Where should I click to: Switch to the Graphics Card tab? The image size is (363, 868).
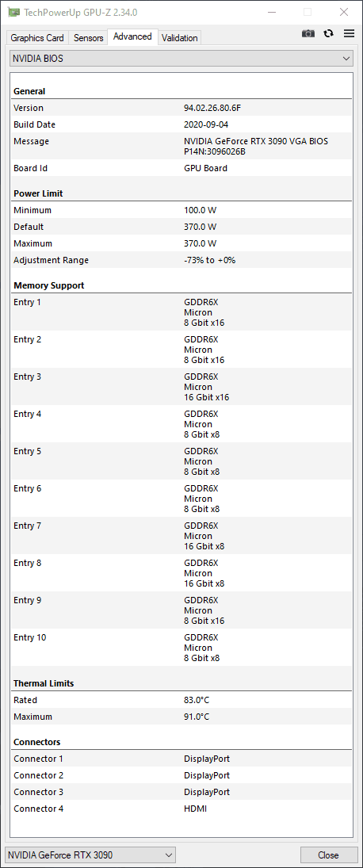coord(37,37)
